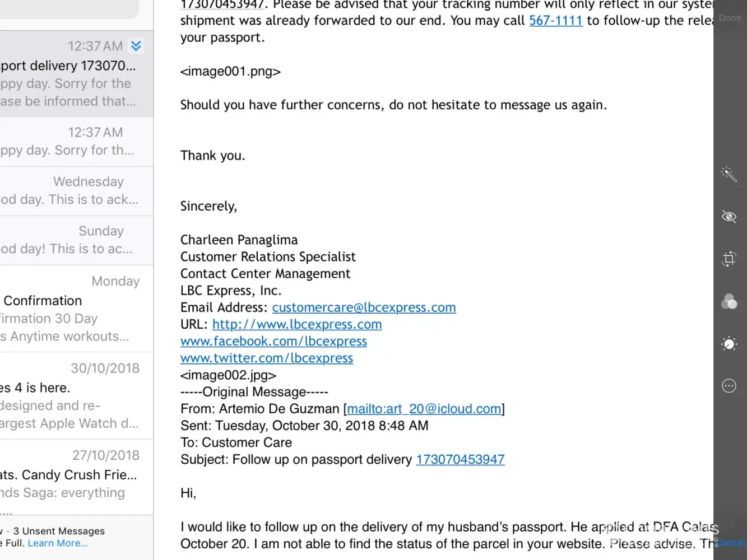Tap tracking number 173070453947 in the subject
Viewport: 747px width, 560px height.
pyautogui.click(x=460, y=459)
